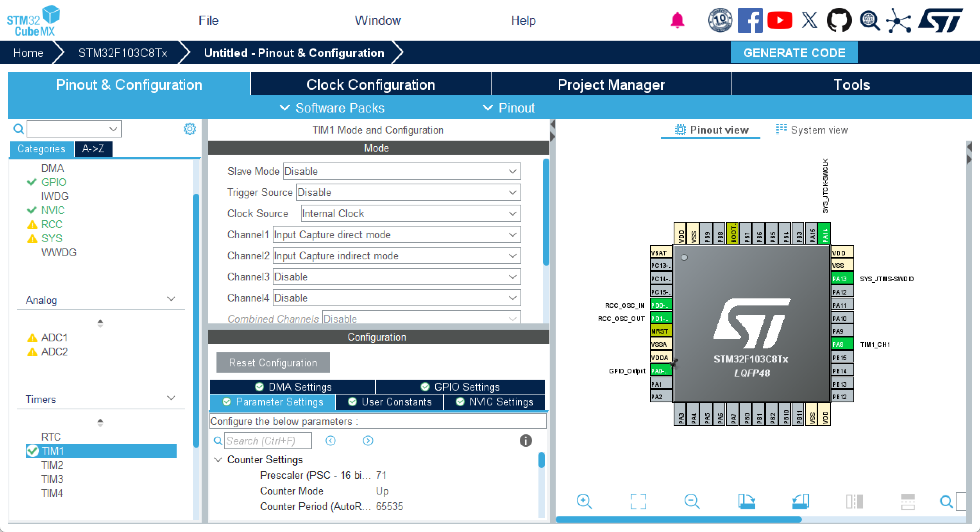Viewport: 980px width, 532px height.
Task: Open the Facebook icon link
Action: [750, 20]
